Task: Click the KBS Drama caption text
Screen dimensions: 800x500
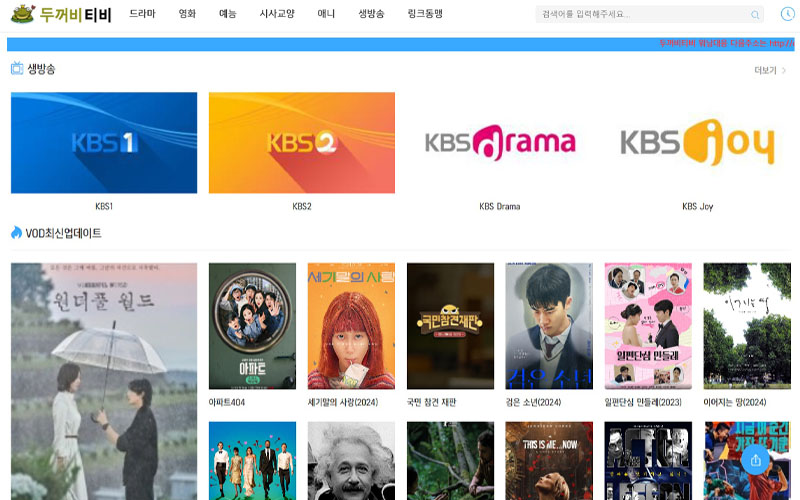Action: click(x=499, y=206)
